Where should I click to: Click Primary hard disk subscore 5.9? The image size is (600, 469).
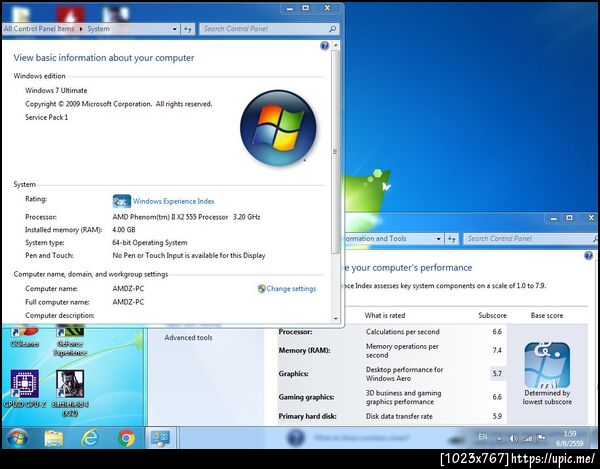497,416
